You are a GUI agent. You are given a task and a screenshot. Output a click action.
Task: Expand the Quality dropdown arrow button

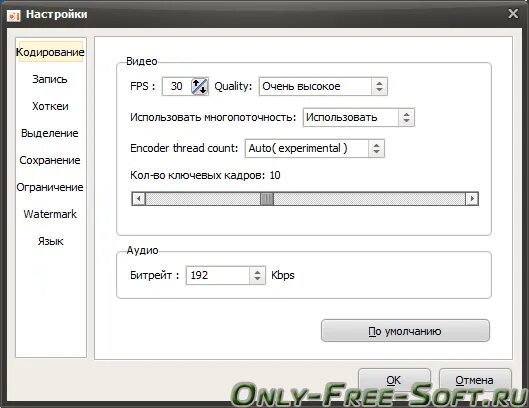coord(379,86)
